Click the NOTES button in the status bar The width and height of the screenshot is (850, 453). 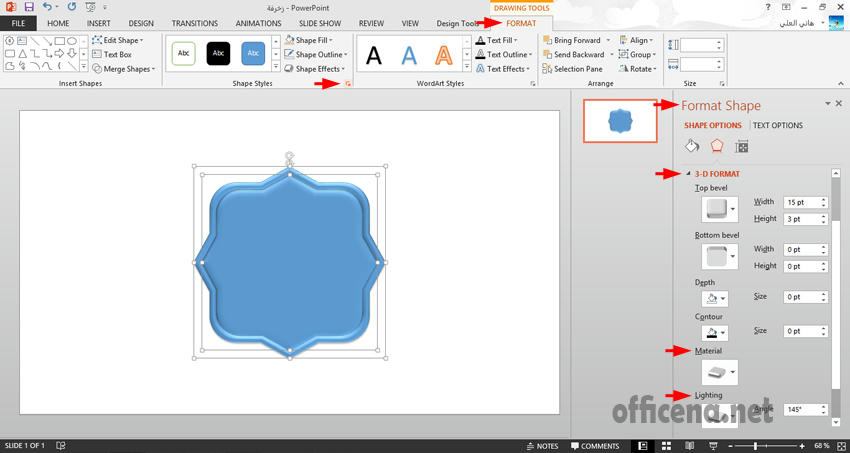[542, 446]
